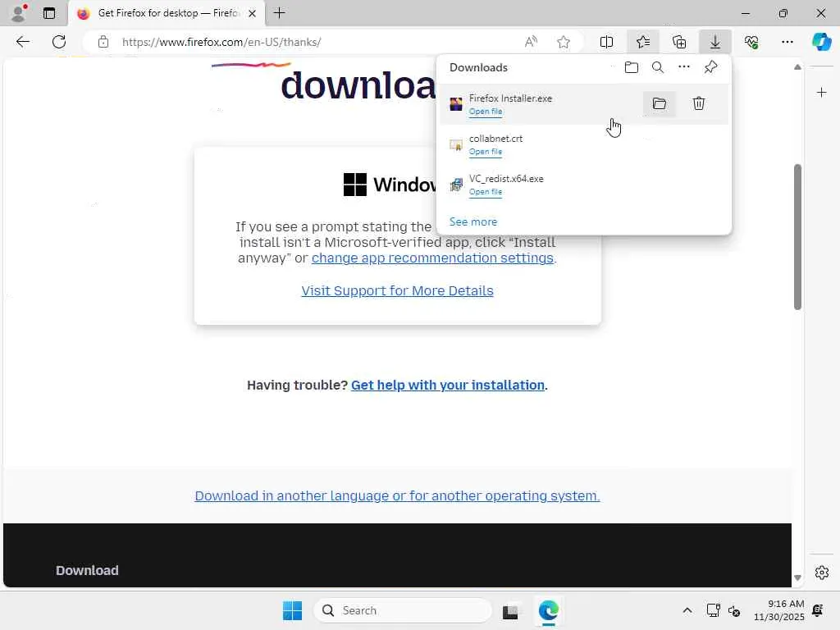Image resolution: width=840 pixels, height=630 pixels.
Task: Open Download in another language link
Action: click(x=398, y=495)
